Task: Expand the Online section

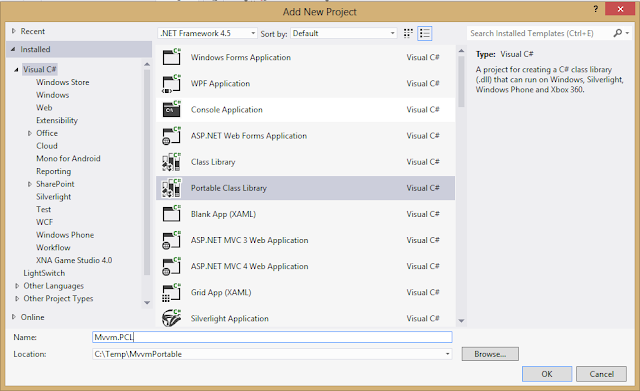Action: 13,317
